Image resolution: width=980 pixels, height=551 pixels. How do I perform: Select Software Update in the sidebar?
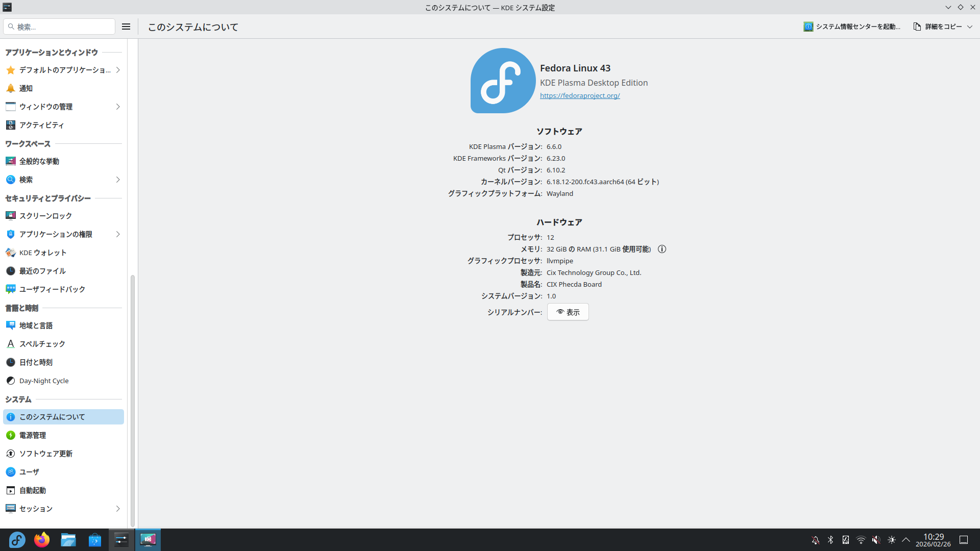click(x=46, y=454)
